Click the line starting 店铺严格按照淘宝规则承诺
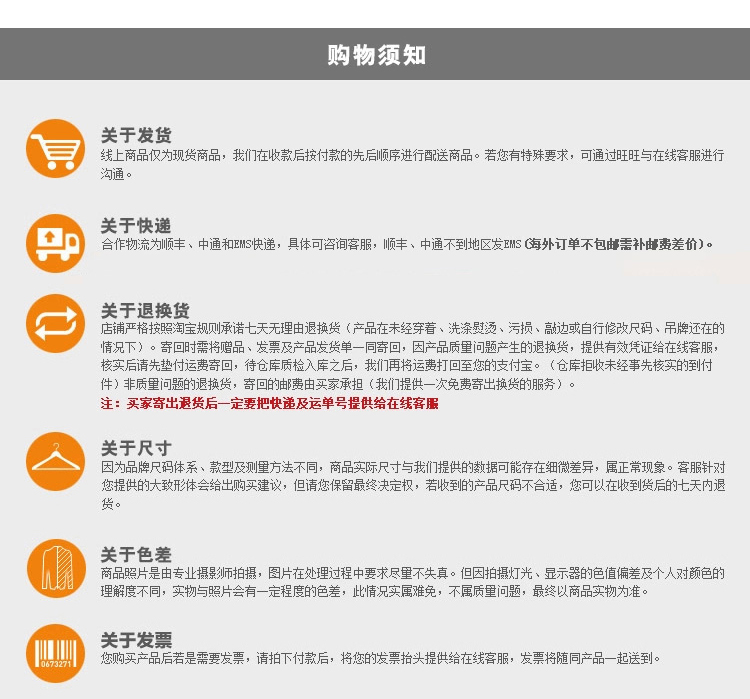The width and height of the screenshot is (750, 699). (412, 328)
